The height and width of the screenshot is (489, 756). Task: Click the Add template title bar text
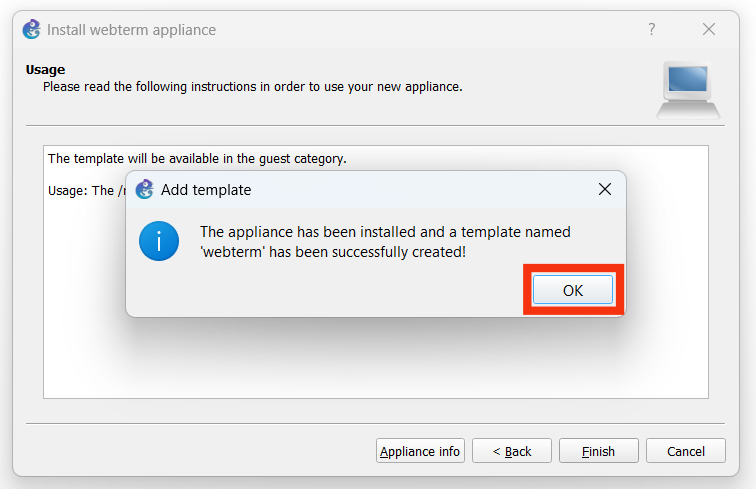point(206,189)
